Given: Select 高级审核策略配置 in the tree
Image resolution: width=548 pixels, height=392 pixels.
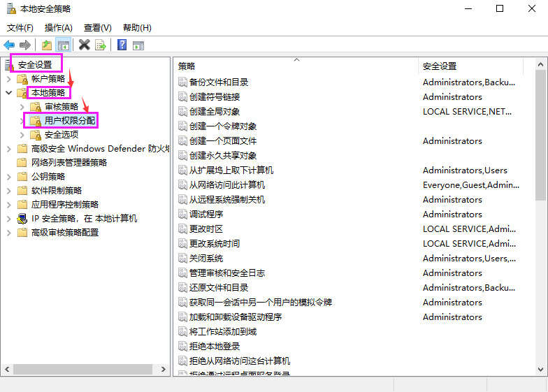Looking at the screenshot, I should coord(65,232).
